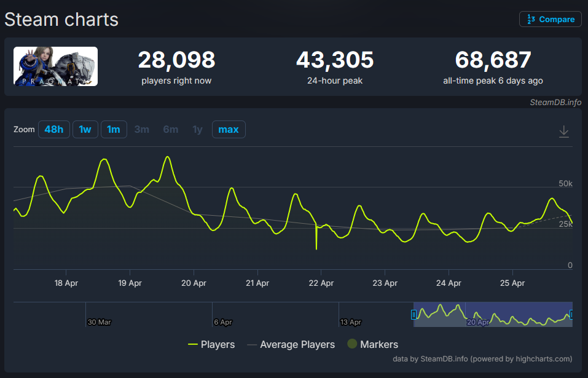Select the 1y zoom option
This screenshot has height=378, width=588.
(x=197, y=129)
